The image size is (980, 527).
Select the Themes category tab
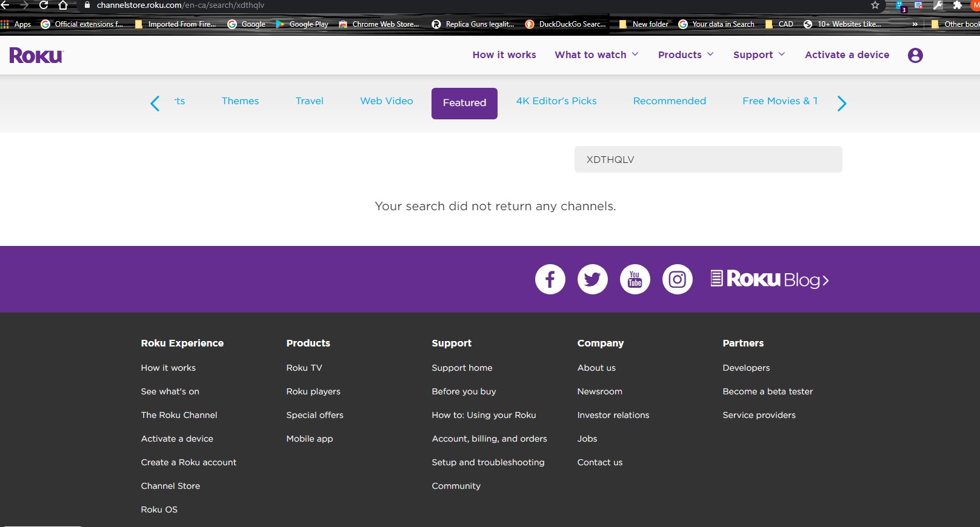(x=240, y=101)
